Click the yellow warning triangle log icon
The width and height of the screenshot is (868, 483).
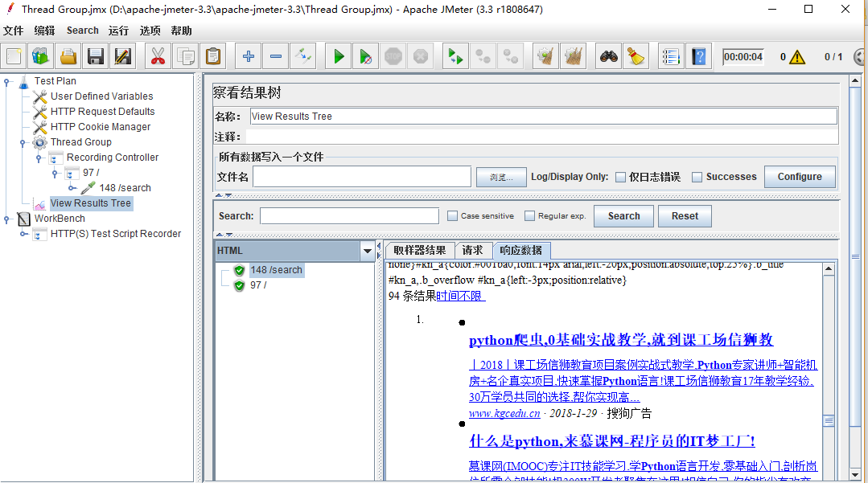[x=797, y=57]
